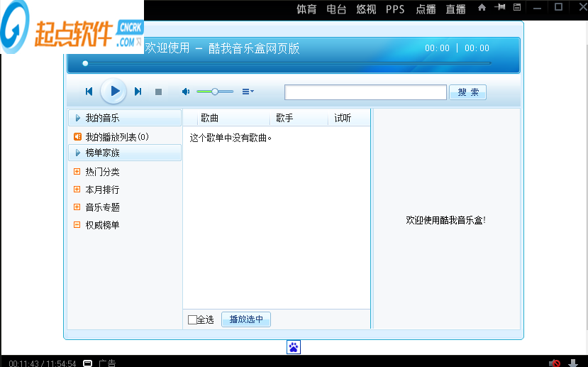Click the mini-mode list icon in title bar

[517, 7]
